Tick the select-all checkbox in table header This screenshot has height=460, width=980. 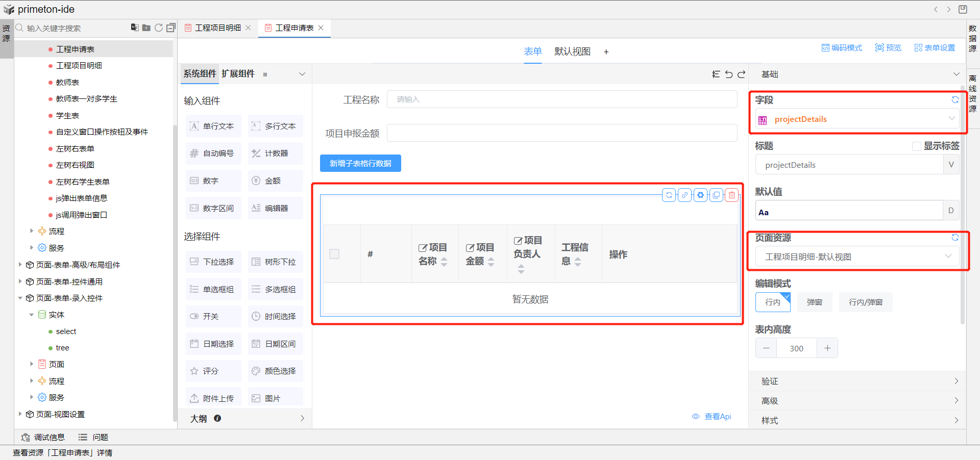coord(334,254)
